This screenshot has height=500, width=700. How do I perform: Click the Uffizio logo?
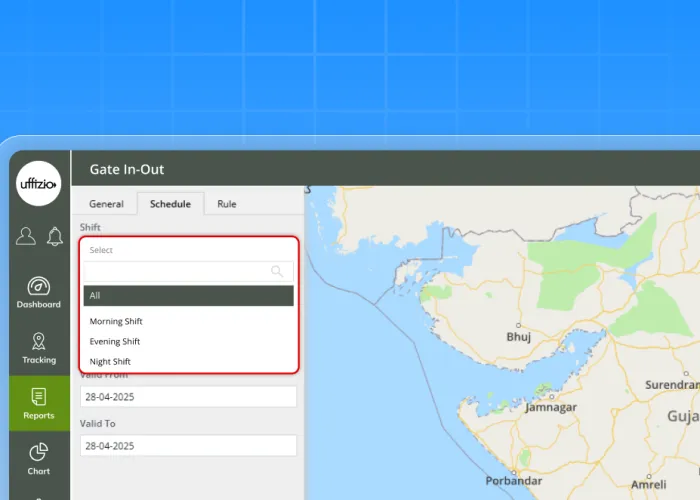coord(39,184)
